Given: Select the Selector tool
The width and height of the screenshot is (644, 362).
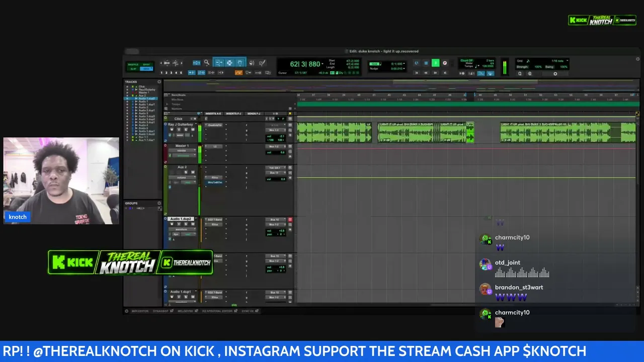Looking at the screenshot, I should tap(229, 63).
